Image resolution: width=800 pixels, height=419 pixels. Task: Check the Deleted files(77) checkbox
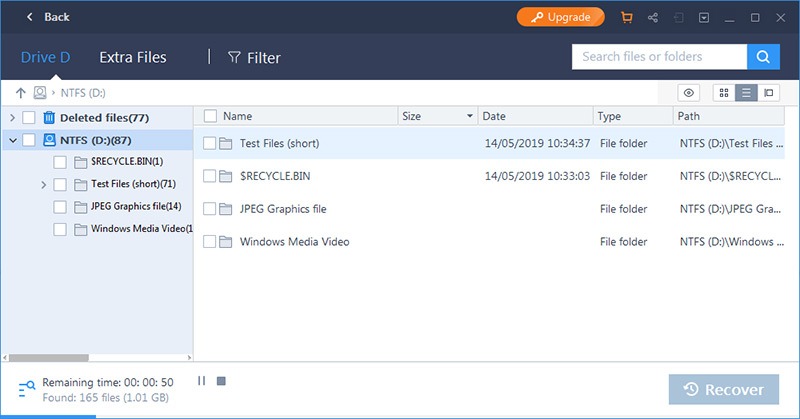coord(29,118)
